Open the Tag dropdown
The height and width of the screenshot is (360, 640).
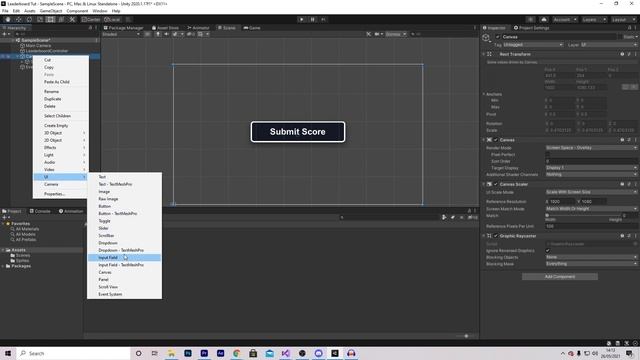click(x=533, y=45)
